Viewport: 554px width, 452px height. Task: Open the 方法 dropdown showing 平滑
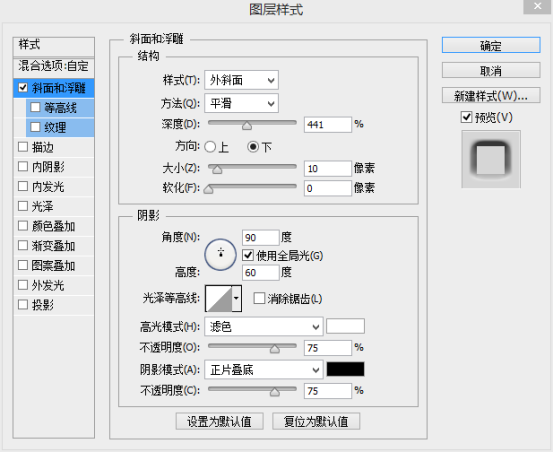tap(241, 103)
